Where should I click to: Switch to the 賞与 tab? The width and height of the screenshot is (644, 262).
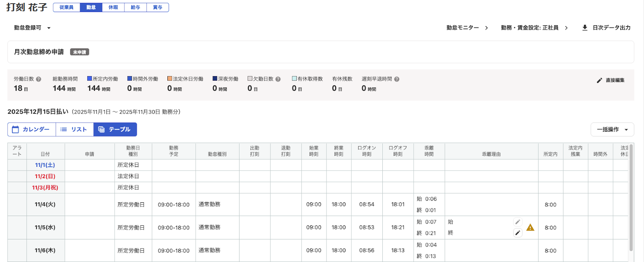(158, 7)
